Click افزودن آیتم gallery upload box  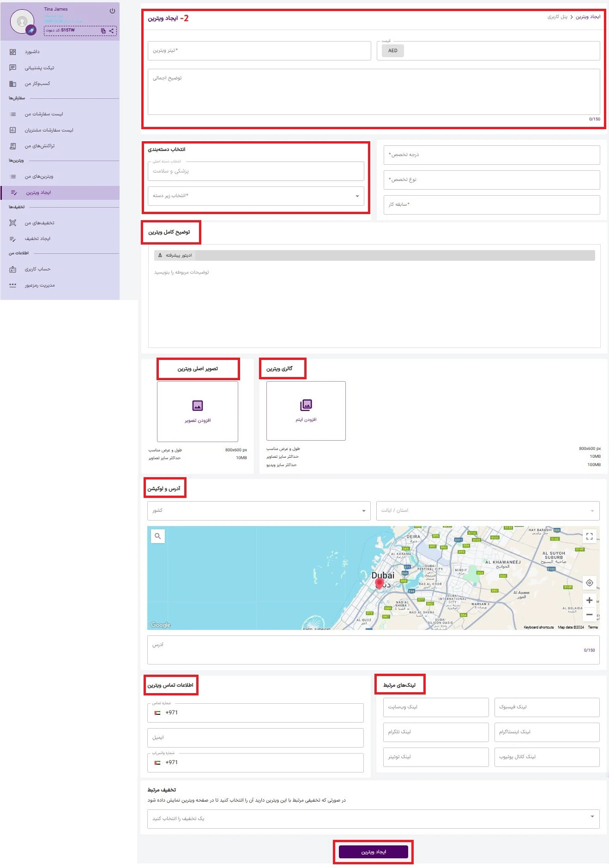[x=306, y=411]
